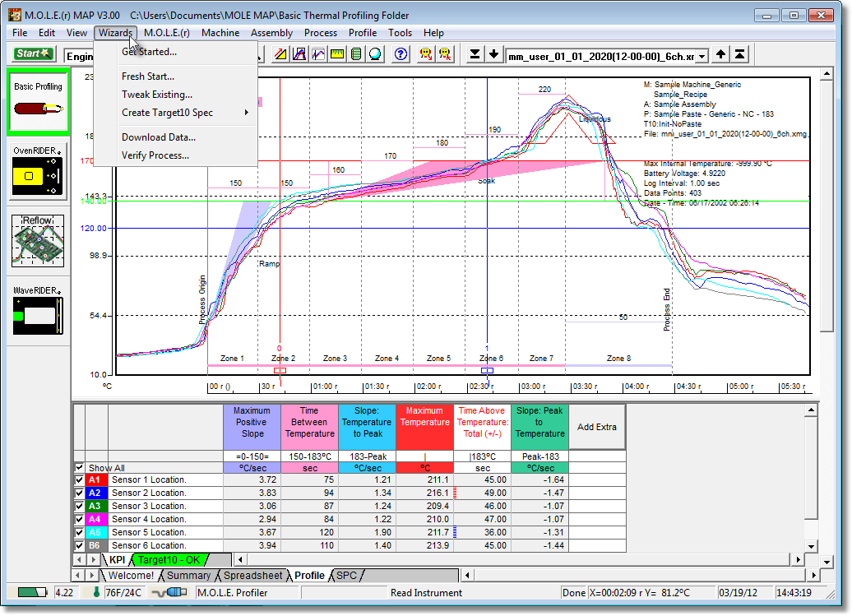Toggle checkbox for Sensor 6 Location
Image resolution: width=852 pixels, height=616 pixels.
pyautogui.click(x=79, y=545)
